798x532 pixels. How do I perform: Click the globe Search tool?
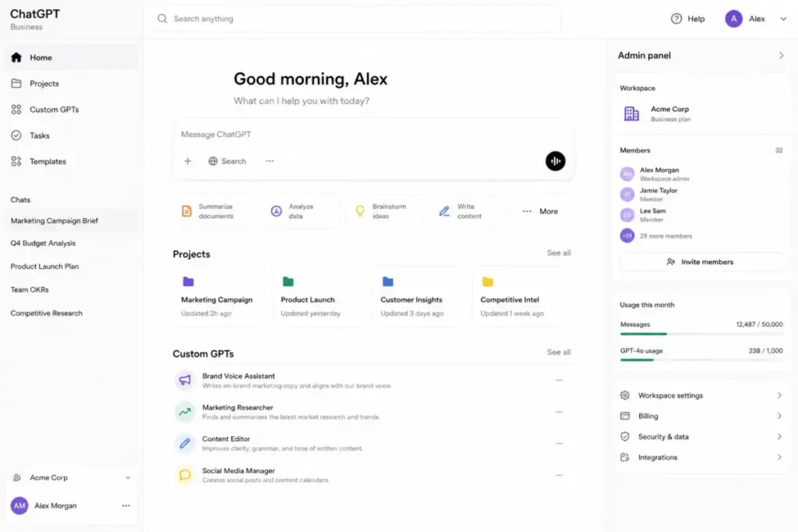(x=228, y=161)
